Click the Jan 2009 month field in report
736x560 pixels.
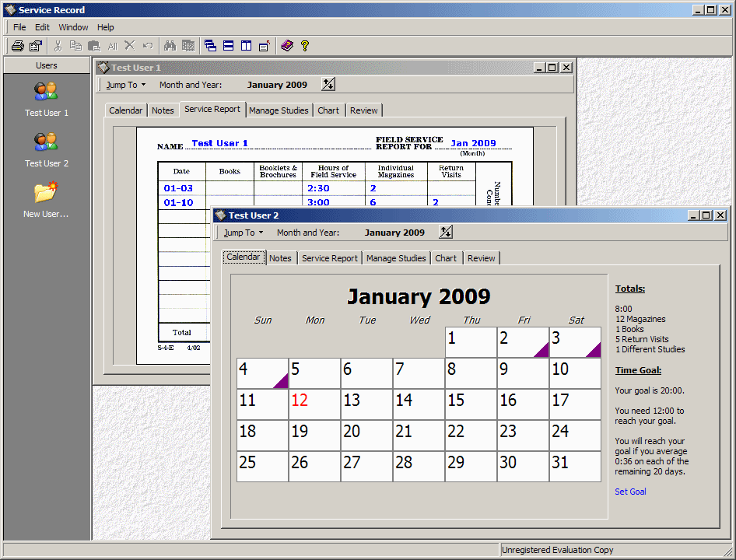click(x=473, y=143)
